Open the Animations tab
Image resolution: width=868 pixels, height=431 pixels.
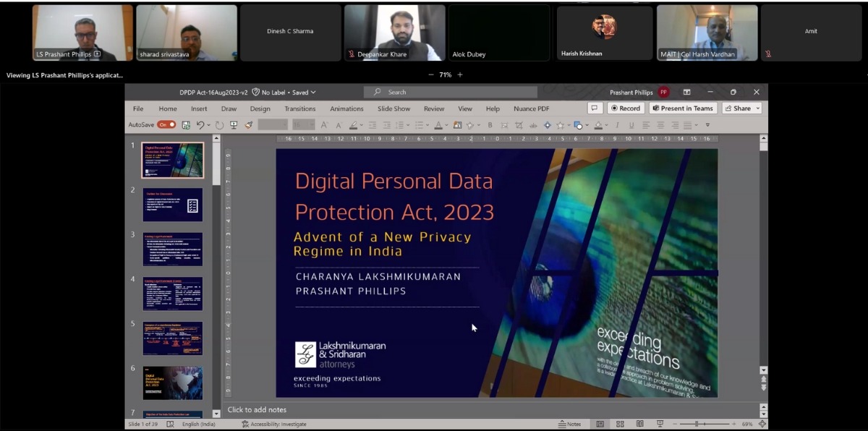(347, 108)
